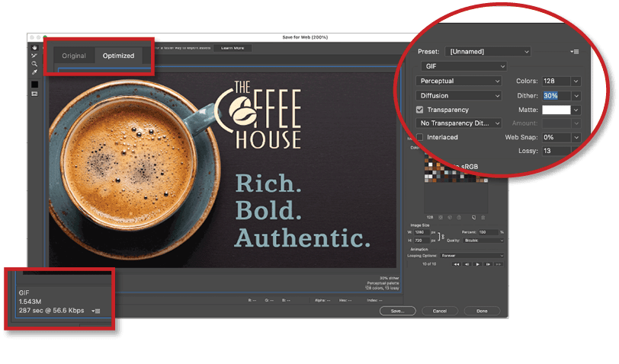Click the Cancel button
The height and width of the screenshot is (364, 619).
(440, 311)
